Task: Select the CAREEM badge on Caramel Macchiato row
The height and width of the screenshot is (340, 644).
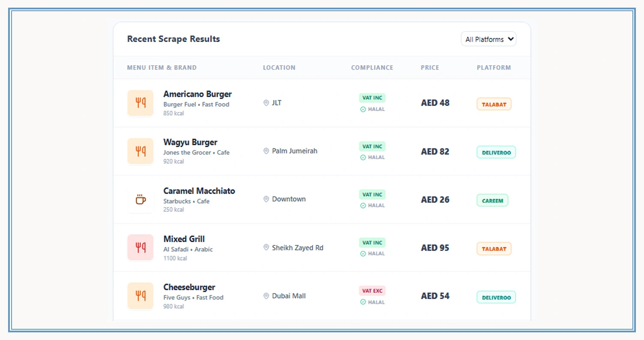Action: 492,200
